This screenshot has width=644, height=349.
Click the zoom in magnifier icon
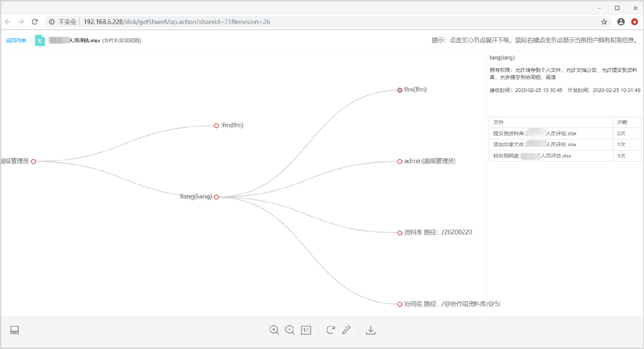click(274, 330)
